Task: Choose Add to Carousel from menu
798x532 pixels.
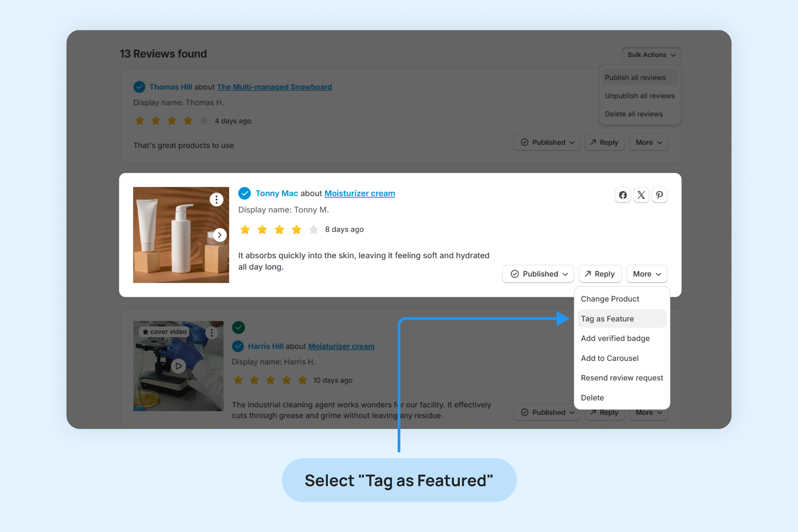Action: (x=609, y=358)
